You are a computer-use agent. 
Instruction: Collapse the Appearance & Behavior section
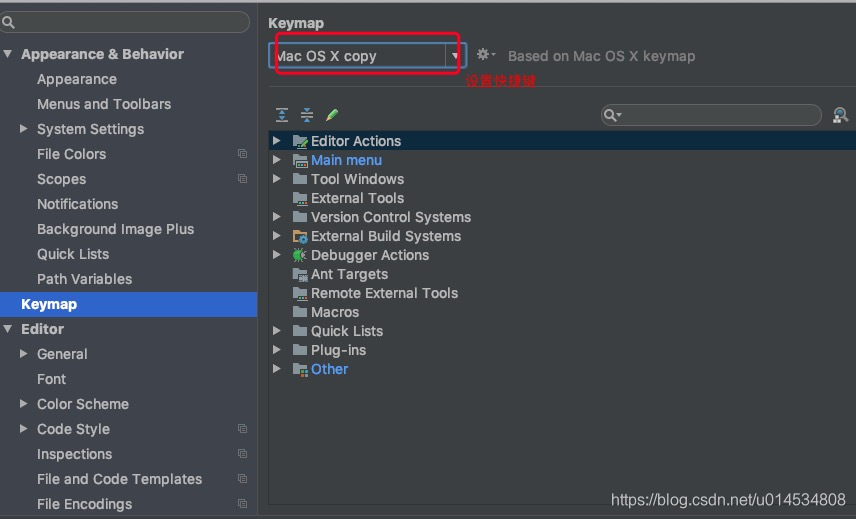click(x=8, y=54)
